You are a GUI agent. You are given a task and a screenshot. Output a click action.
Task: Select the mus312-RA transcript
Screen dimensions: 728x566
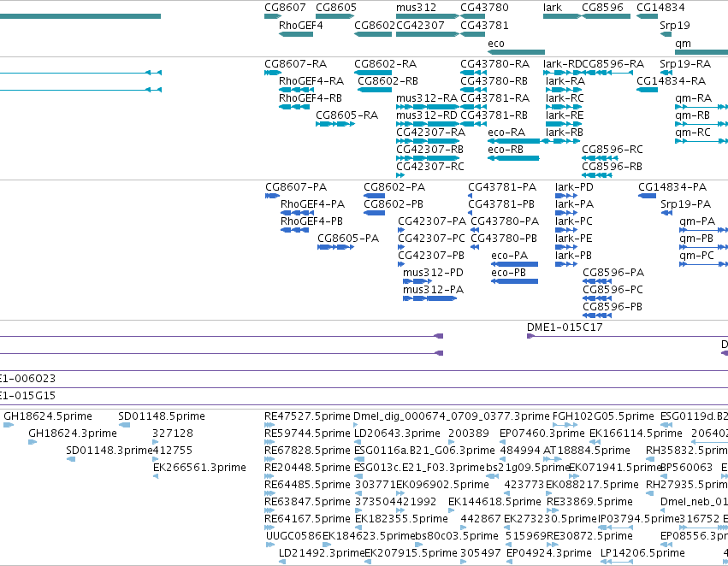pyautogui.click(x=428, y=107)
